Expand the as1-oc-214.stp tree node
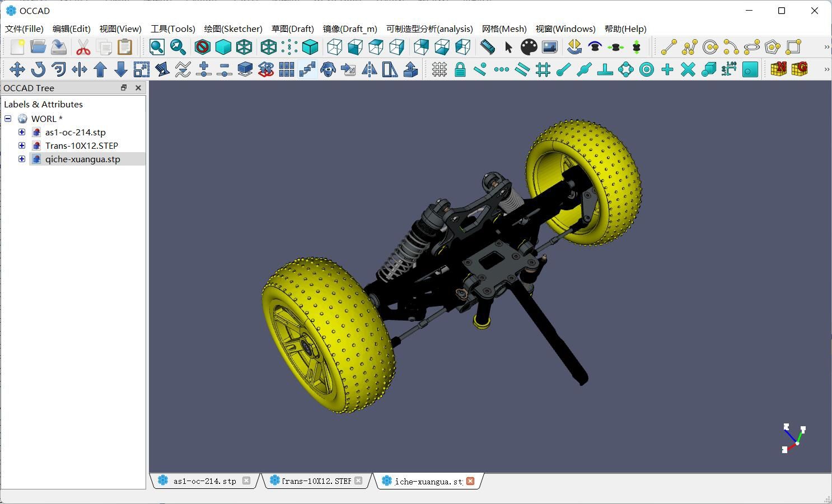Viewport: 832px width, 504px height. (22, 132)
